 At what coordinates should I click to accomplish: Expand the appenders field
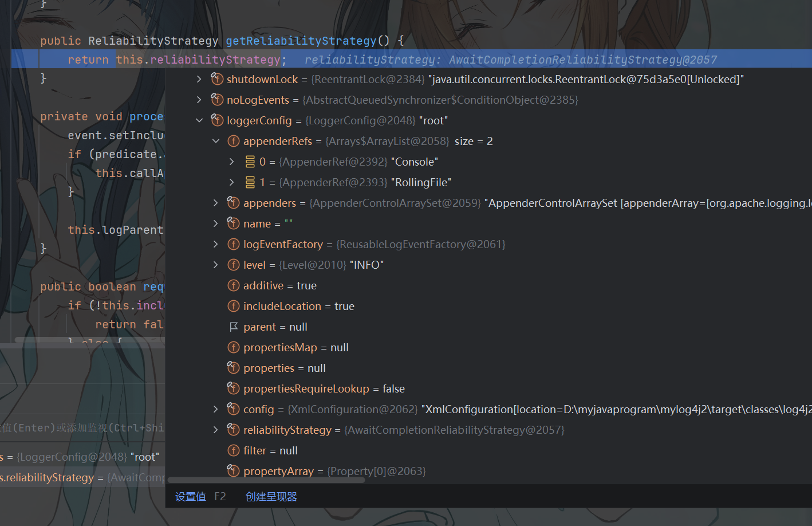[215, 203]
